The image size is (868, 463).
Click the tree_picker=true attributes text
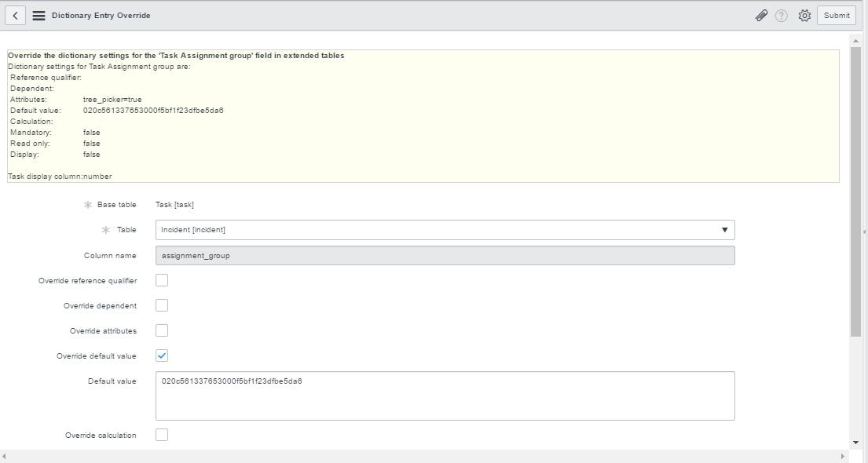coord(112,100)
